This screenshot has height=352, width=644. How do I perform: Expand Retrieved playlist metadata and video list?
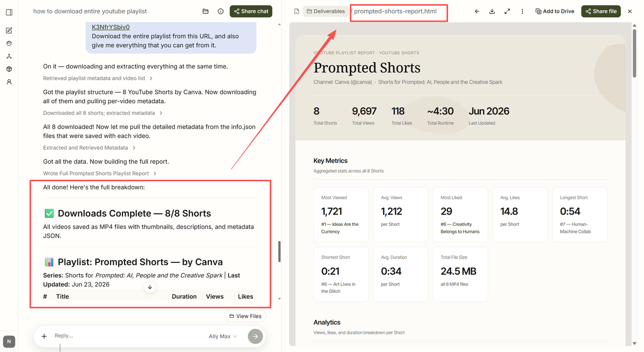(98, 78)
